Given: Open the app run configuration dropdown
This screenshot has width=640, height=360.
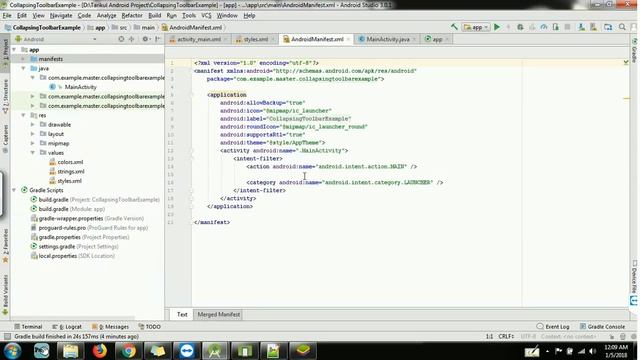Looking at the screenshot, I should click(476, 27).
